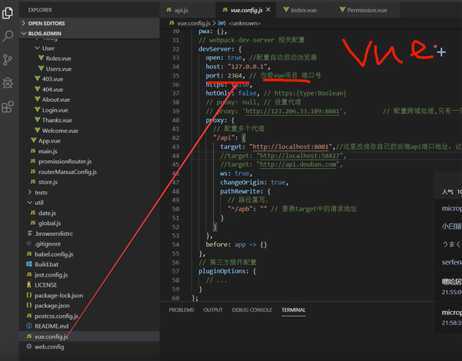Click vue.config.js in the breadcrumb
Screen dimensions: 462x361
tap(193, 23)
